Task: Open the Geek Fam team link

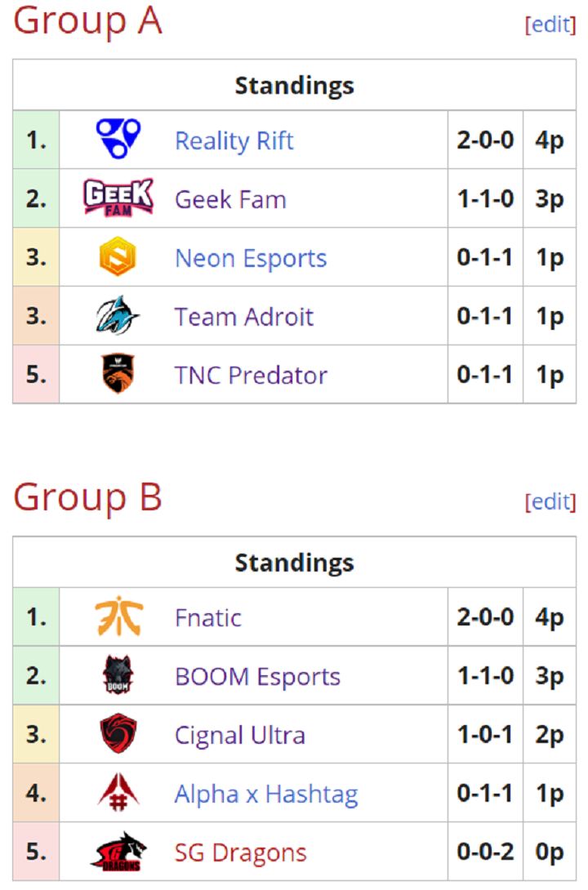Action: [x=230, y=200]
